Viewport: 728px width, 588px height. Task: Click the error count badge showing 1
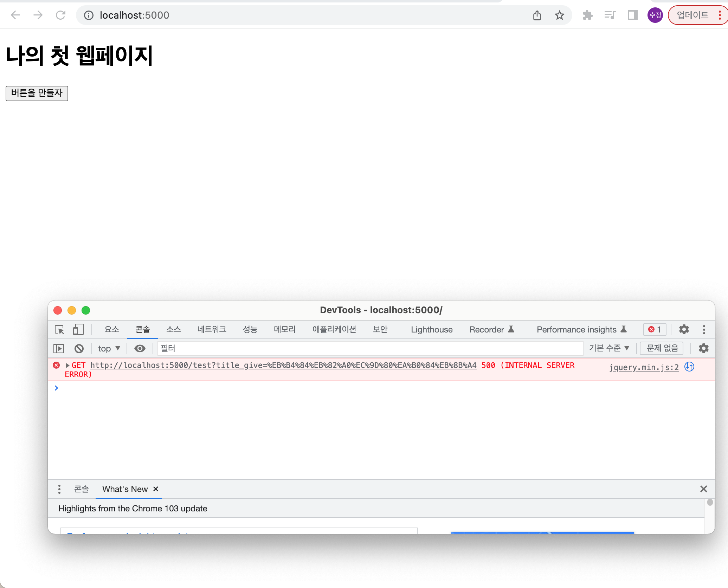point(655,329)
